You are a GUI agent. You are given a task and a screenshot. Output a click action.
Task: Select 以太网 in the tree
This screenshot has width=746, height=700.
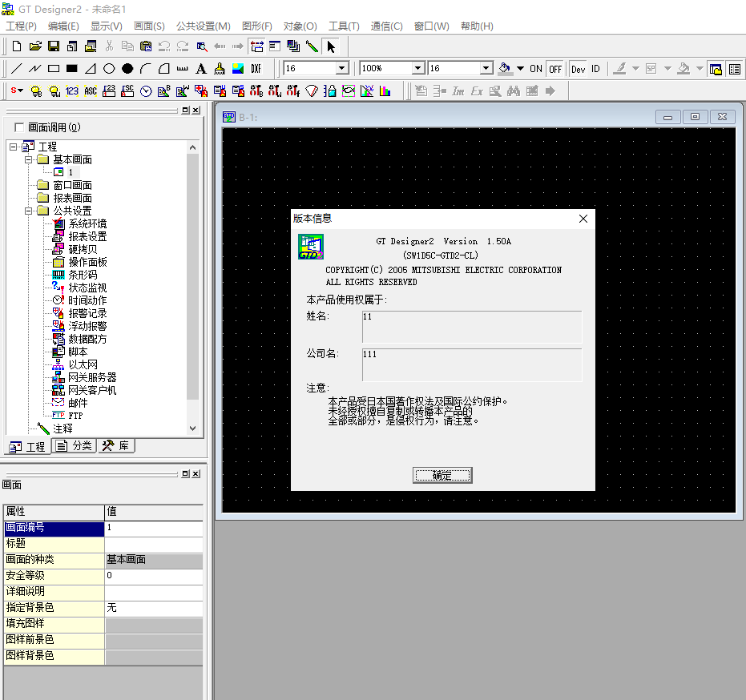83,364
